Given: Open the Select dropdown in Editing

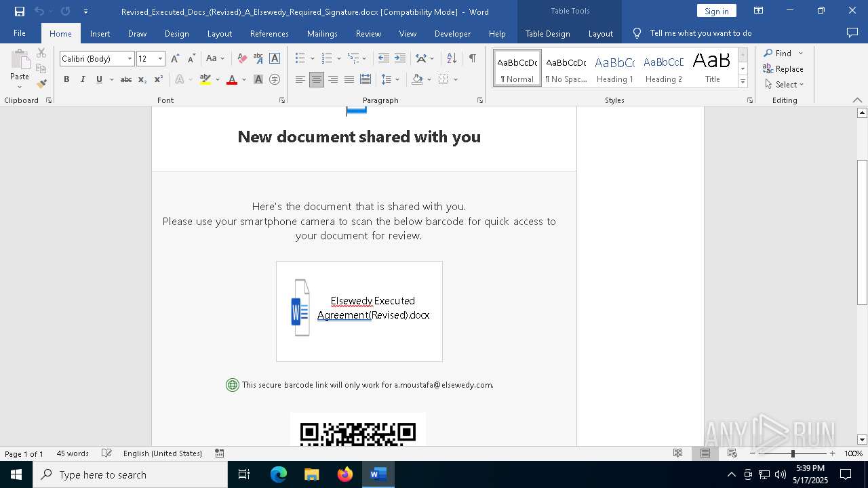Looking at the screenshot, I should coord(784,85).
